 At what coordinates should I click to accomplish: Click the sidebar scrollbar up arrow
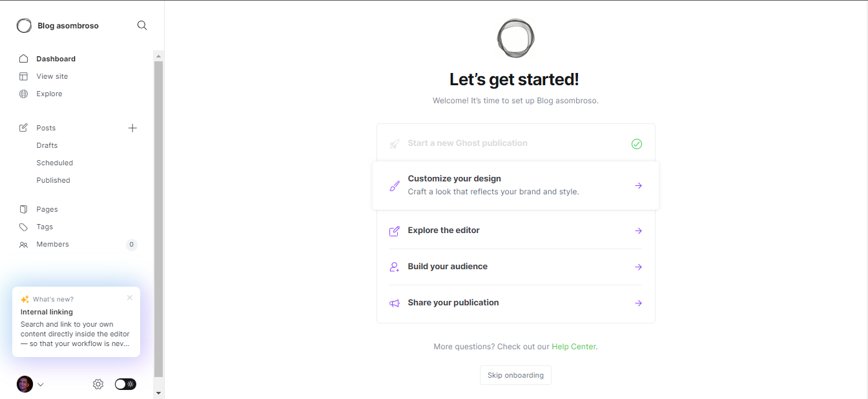point(159,56)
